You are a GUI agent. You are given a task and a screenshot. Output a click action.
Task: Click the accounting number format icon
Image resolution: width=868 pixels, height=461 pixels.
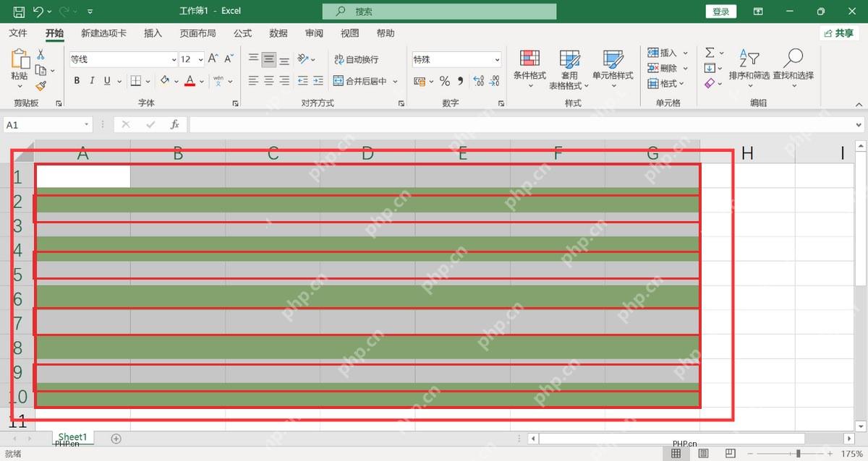coord(419,81)
